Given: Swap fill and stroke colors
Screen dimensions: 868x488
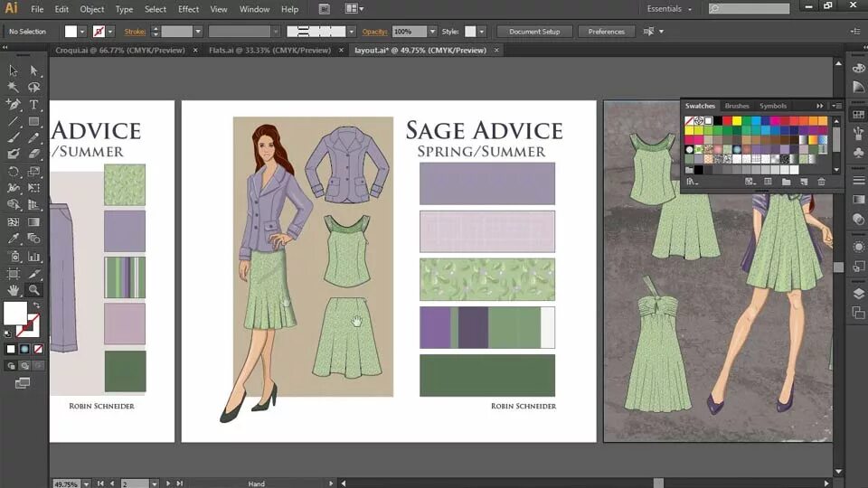Looking at the screenshot, I should pos(35,305).
